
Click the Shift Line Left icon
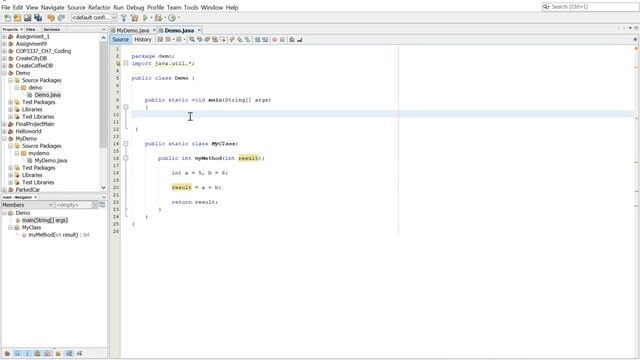coord(258,40)
